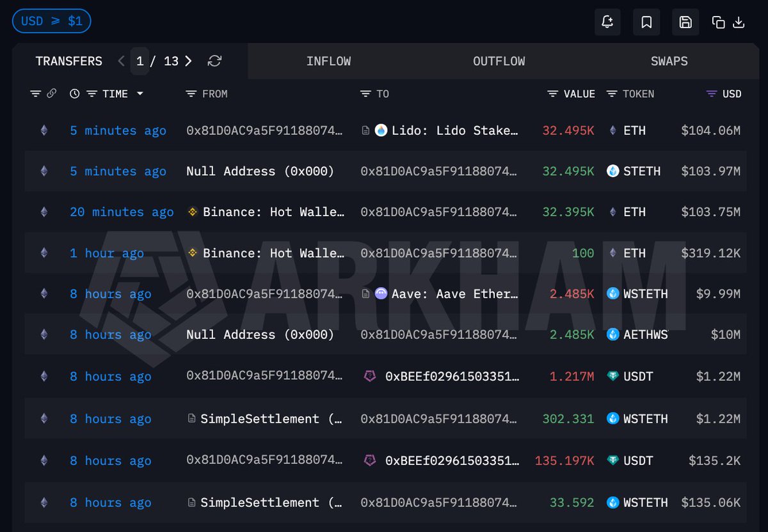Open the TO column filter
The image size is (768, 532).
click(x=365, y=94)
